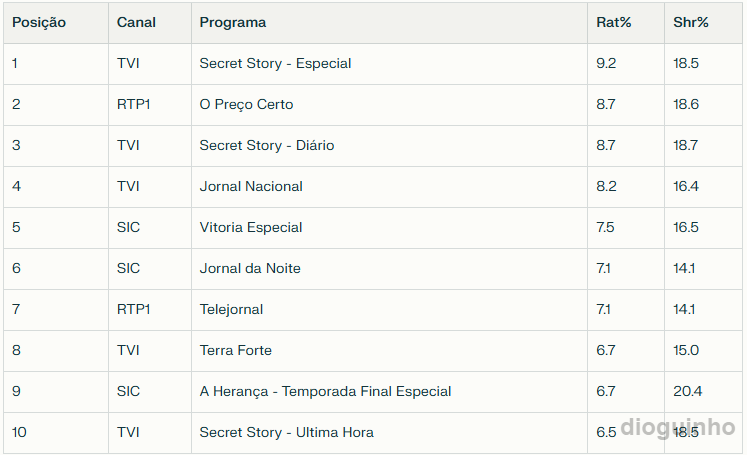Select the Jornal Nacional program cell
747x455 pixels.
pyautogui.click(x=251, y=186)
